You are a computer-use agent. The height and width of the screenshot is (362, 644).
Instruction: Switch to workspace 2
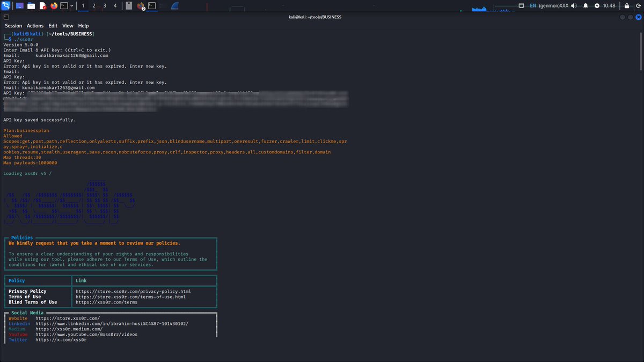tap(94, 6)
